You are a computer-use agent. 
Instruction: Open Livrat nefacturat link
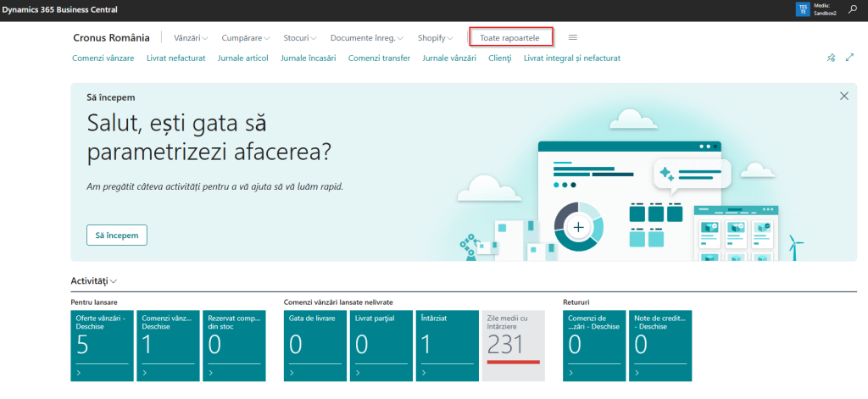point(176,58)
